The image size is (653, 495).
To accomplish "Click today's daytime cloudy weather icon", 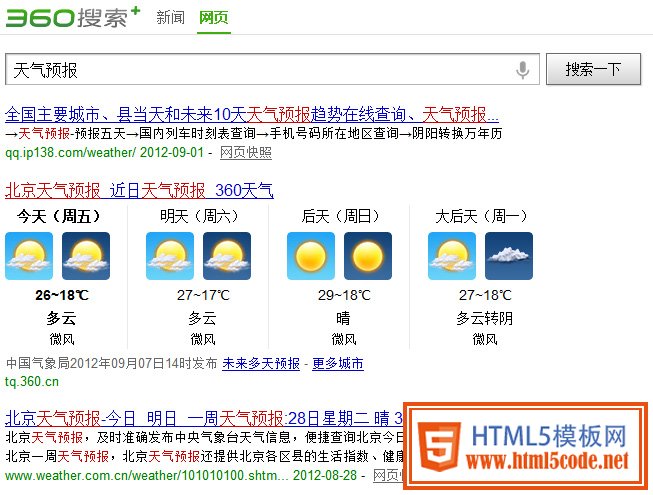I will coord(29,256).
